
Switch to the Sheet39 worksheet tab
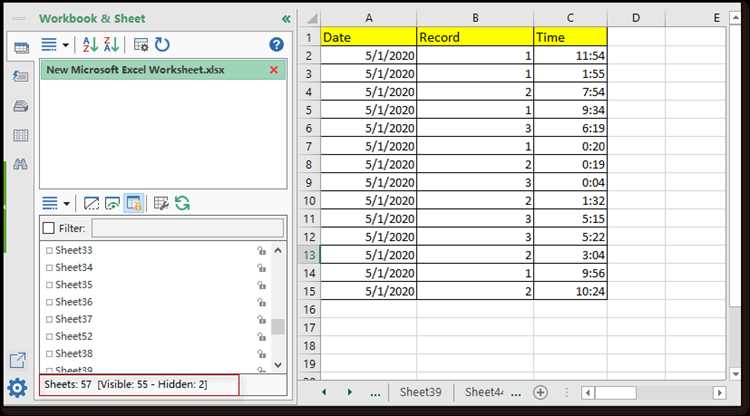(420, 392)
